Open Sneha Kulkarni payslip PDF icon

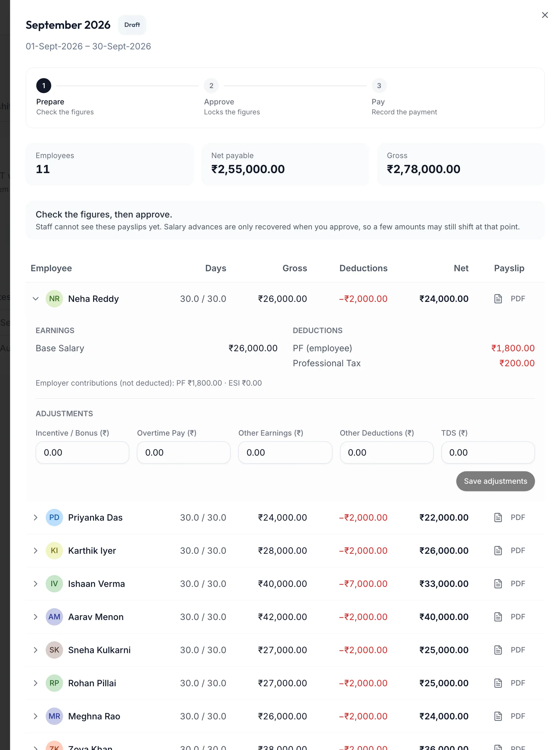point(497,650)
